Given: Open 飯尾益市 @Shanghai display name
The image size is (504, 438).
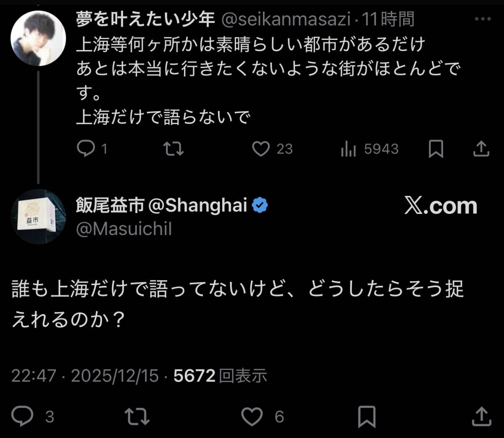Looking at the screenshot, I should [161, 205].
